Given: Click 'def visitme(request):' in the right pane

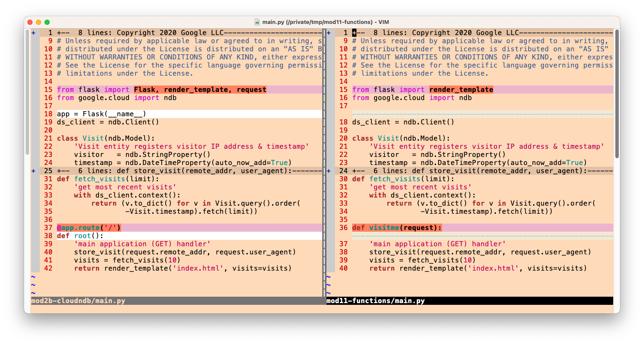Looking at the screenshot, I should 397,228.
